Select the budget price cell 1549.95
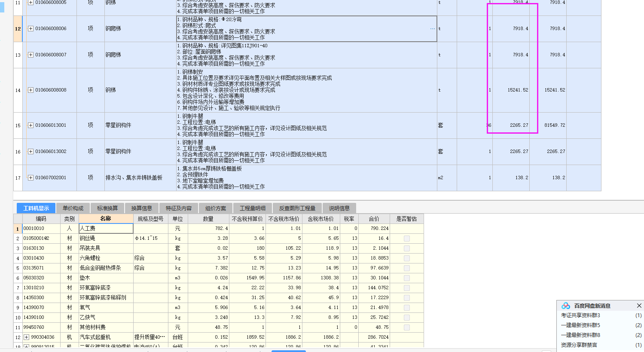 (247, 278)
